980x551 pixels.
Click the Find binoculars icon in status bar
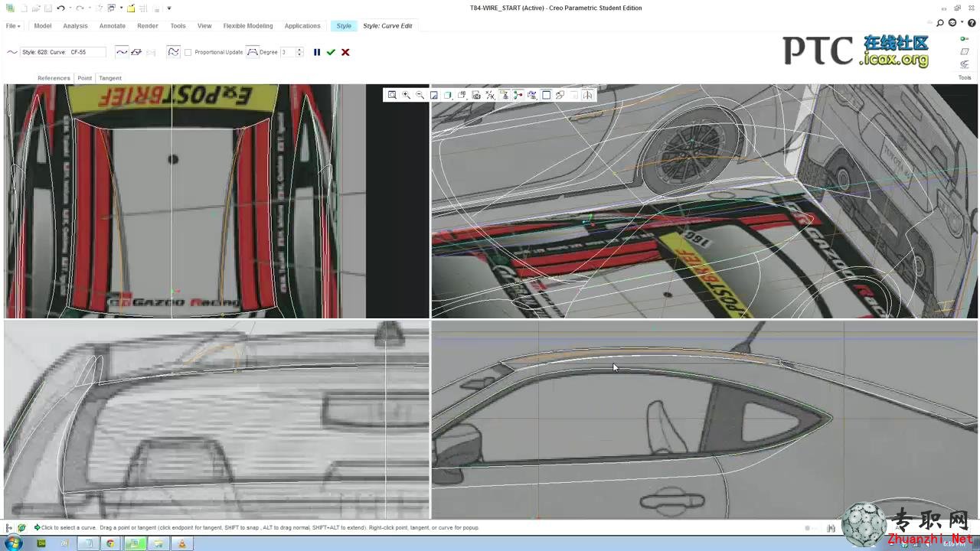click(831, 528)
